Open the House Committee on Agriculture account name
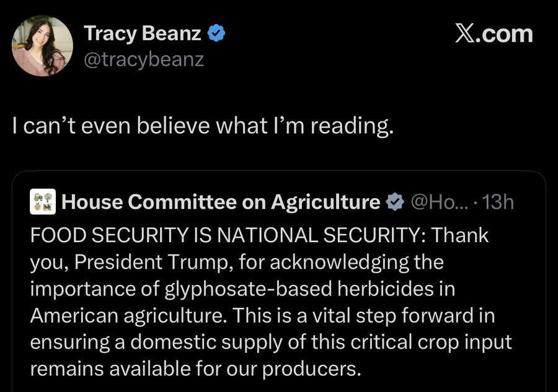The image size is (558, 392). [x=221, y=201]
